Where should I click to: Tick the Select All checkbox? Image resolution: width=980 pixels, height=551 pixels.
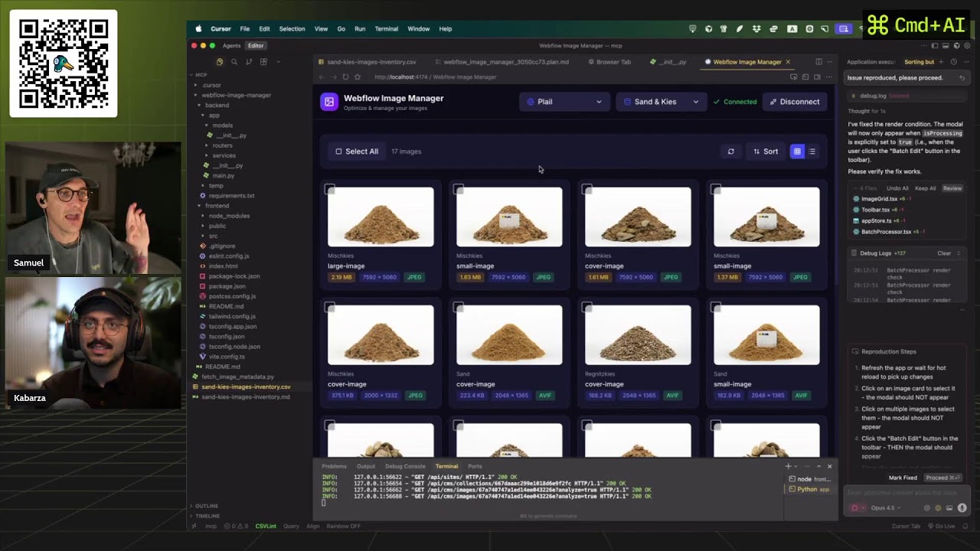[x=338, y=152]
